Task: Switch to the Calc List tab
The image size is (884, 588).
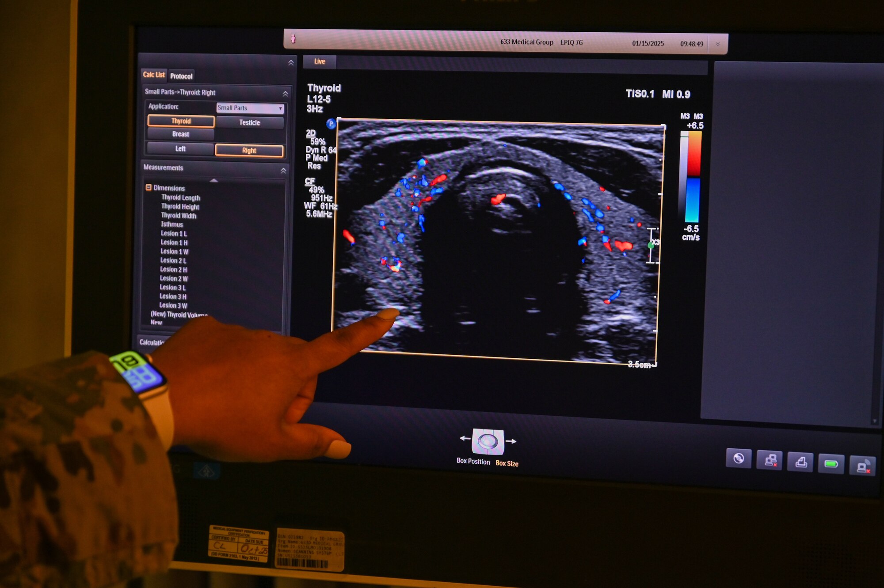Action: coord(154,75)
